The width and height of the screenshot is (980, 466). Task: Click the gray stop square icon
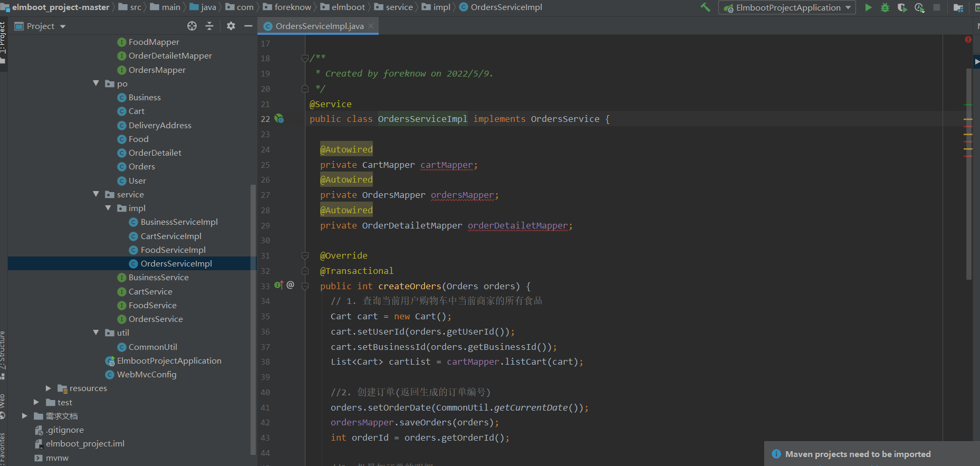pos(937,7)
